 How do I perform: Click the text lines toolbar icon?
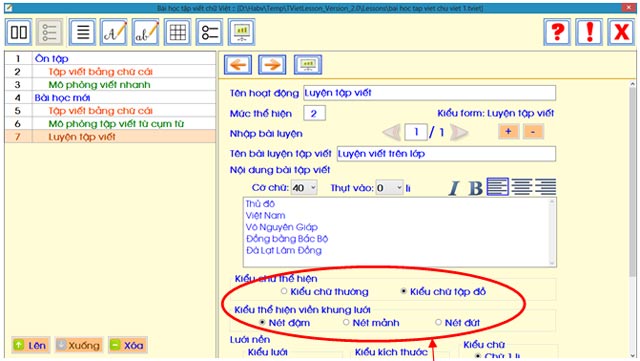pos(82,32)
